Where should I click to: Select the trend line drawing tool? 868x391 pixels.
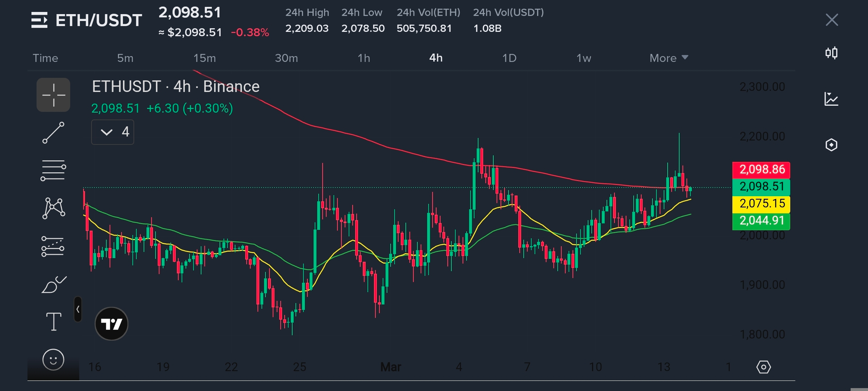(x=53, y=133)
